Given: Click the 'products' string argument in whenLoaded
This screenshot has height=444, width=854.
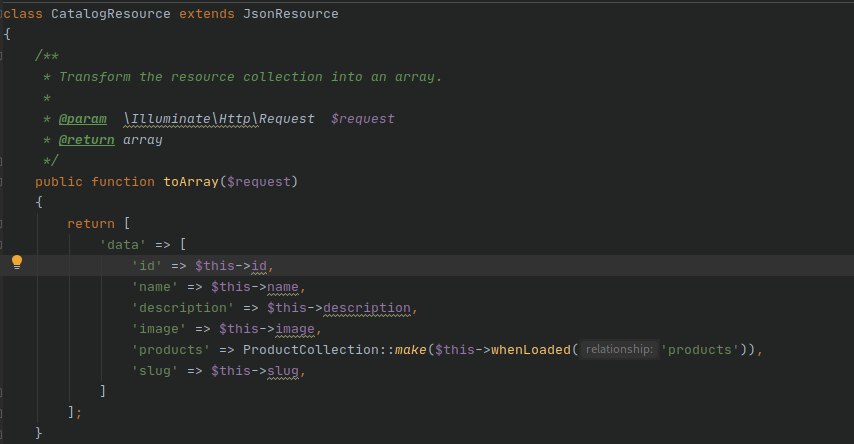Looking at the screenshot, I should tap(699, 350).
